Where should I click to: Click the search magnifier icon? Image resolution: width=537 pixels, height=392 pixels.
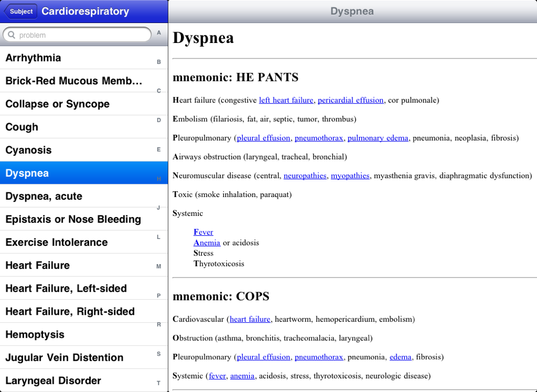point(12,35)
